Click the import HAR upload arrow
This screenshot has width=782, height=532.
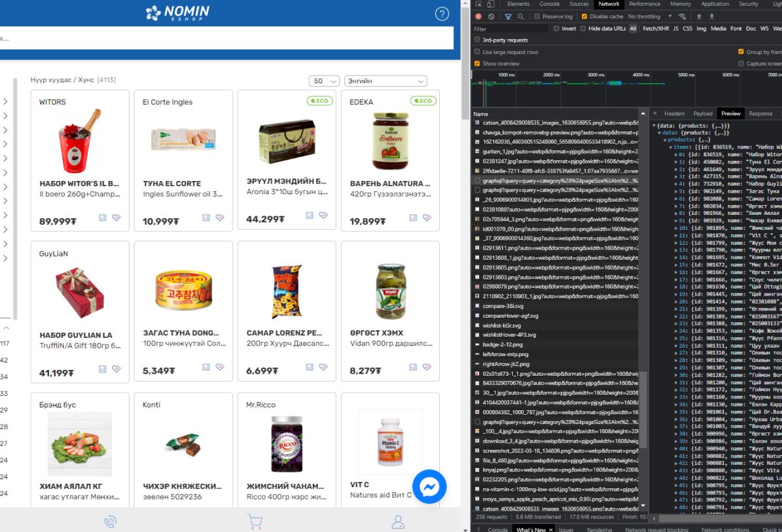pyautogui.click(x=700, y=16)
